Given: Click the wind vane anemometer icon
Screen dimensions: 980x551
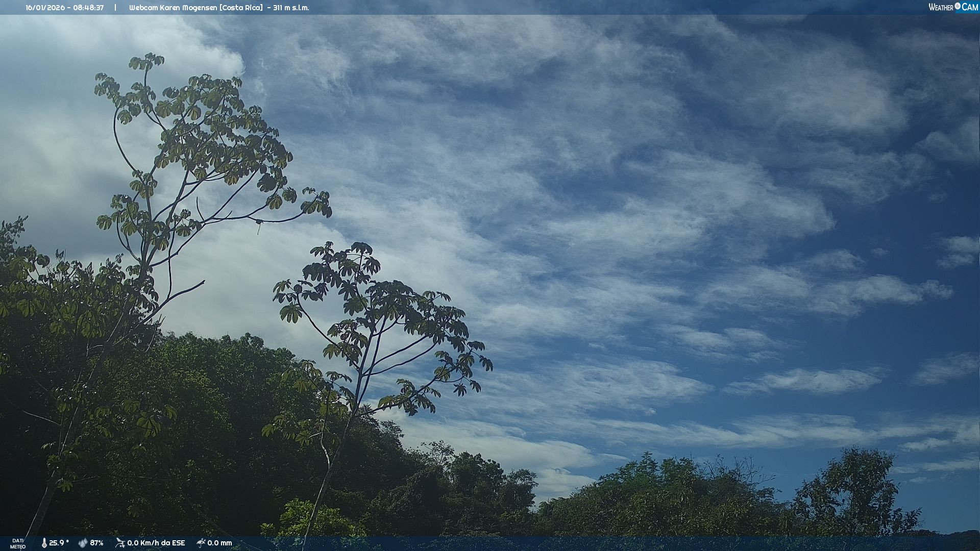Looking at the screenshot, I should (120, 543).
